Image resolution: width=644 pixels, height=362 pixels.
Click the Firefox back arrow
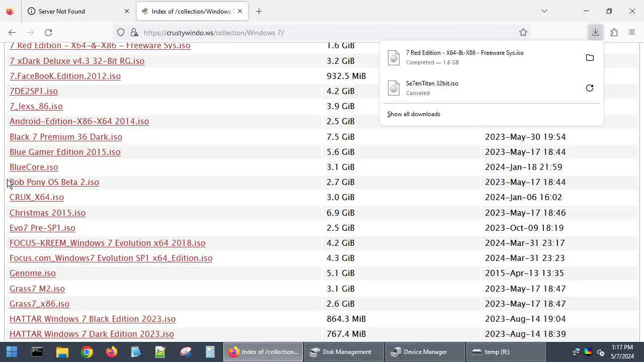tap(12, 33)
